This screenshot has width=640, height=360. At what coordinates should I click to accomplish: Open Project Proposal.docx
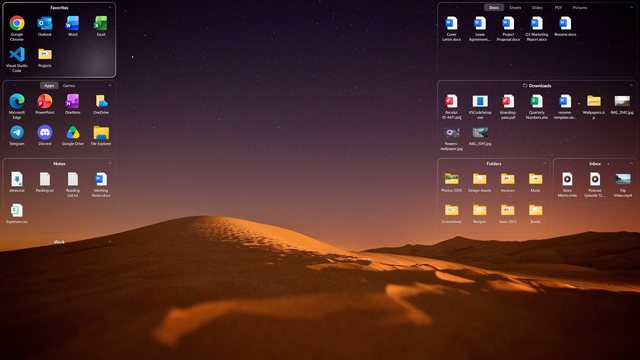click(508, 24)
